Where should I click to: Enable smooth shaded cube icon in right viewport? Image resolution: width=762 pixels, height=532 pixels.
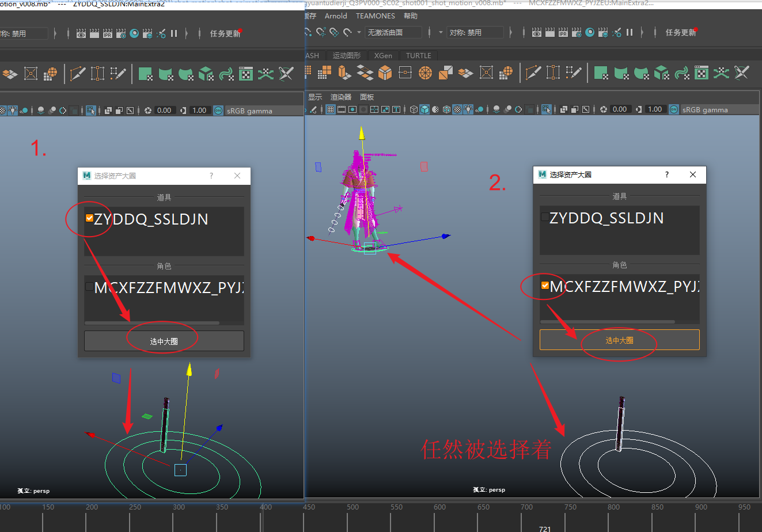(x=424, y=109)
